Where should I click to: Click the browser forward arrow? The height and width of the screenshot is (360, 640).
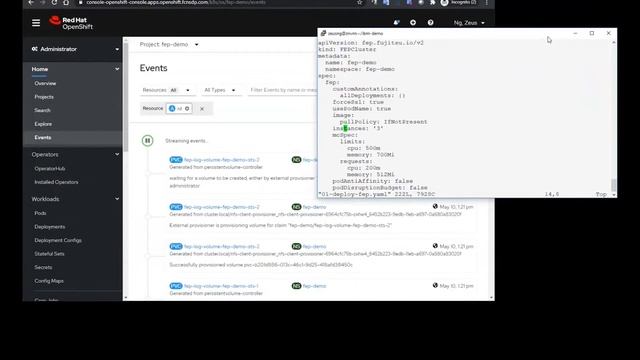(x=42, y=2)
